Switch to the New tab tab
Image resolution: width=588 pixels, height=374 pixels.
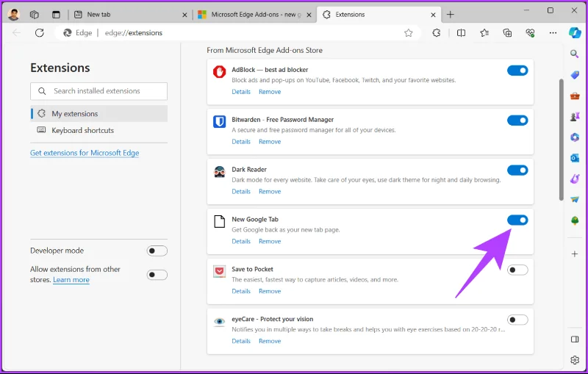[x=129, y=15]
